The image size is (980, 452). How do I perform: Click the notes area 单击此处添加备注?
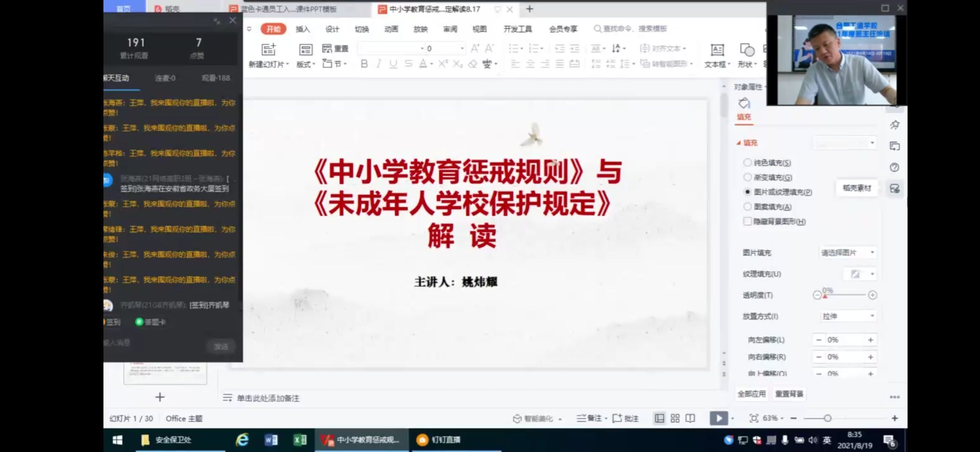(x=268, y=398)
